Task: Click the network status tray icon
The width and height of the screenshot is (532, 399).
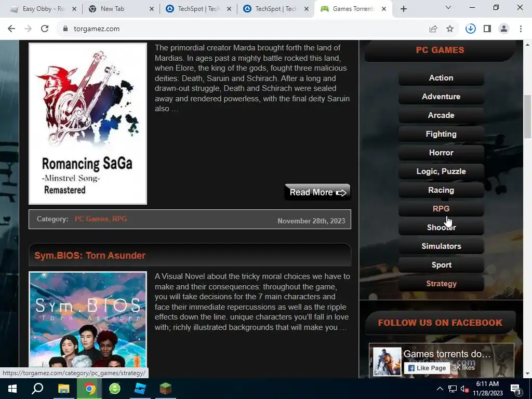Action: (x=453, y=389)
